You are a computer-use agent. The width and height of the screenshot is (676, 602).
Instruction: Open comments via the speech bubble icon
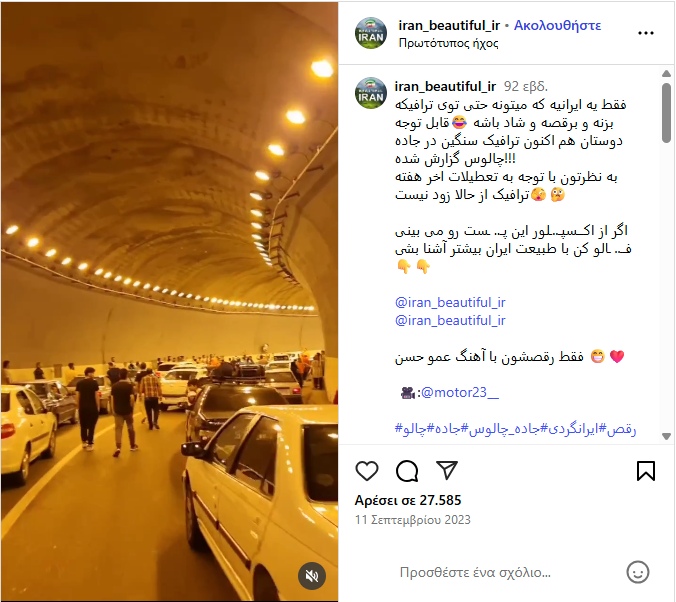pos(407,470)
